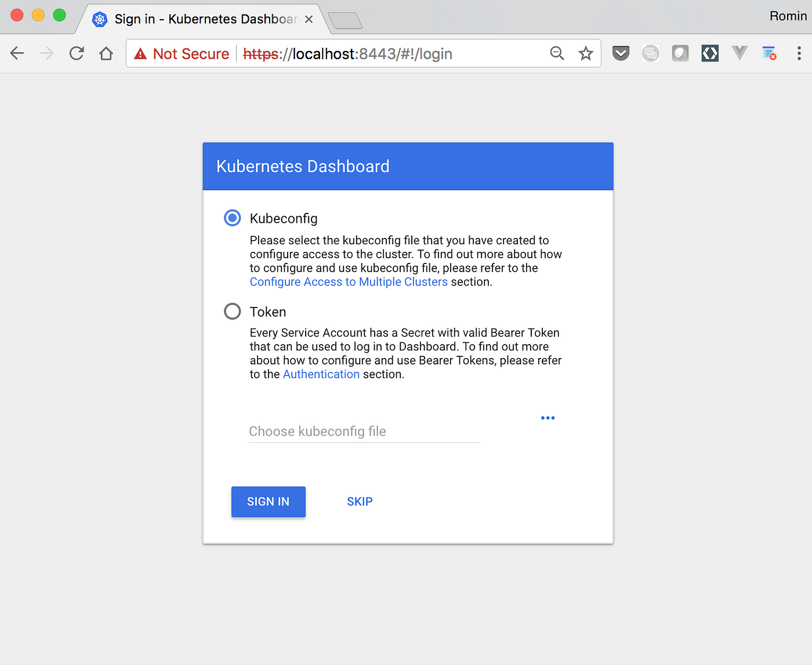Click the grey chat bubble extension icon
This screenshot has width=812, height=665.
(x=651, y=54)
